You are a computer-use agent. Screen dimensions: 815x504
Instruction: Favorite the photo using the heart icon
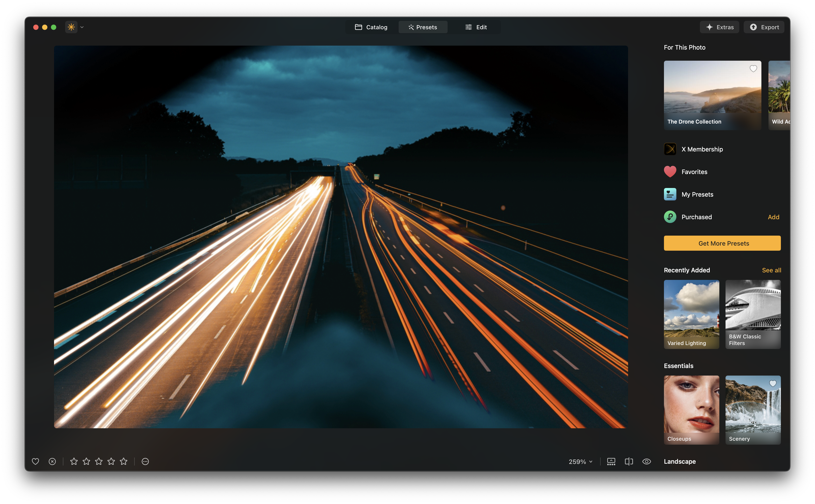[x=35, y=461]
